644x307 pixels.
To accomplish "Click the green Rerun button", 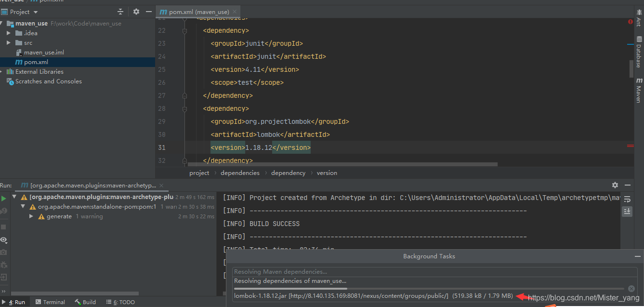I will point(3,198).
